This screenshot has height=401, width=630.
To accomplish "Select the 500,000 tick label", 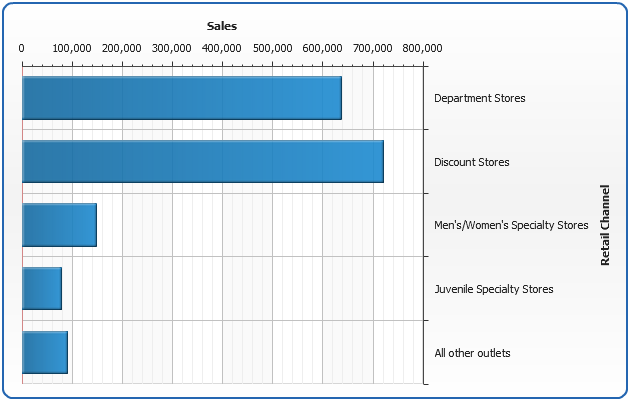I will (x=272, y=47).
